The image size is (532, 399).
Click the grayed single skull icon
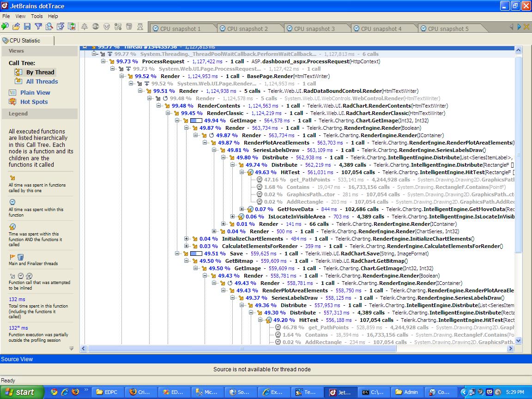click(107, 26)
